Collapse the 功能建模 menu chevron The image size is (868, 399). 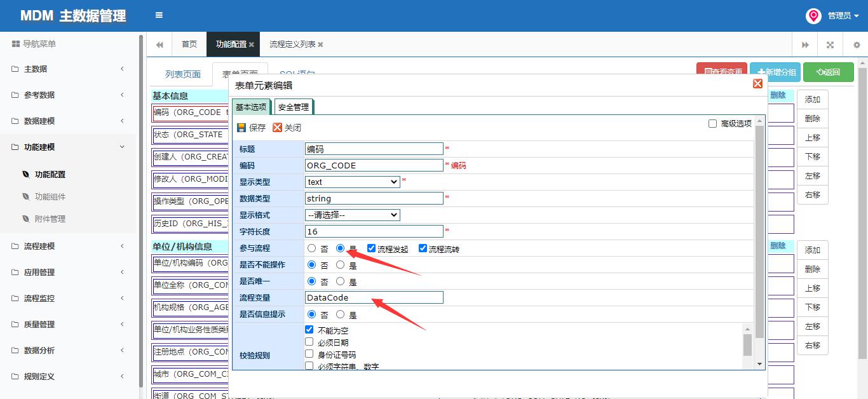pos(122,147)
